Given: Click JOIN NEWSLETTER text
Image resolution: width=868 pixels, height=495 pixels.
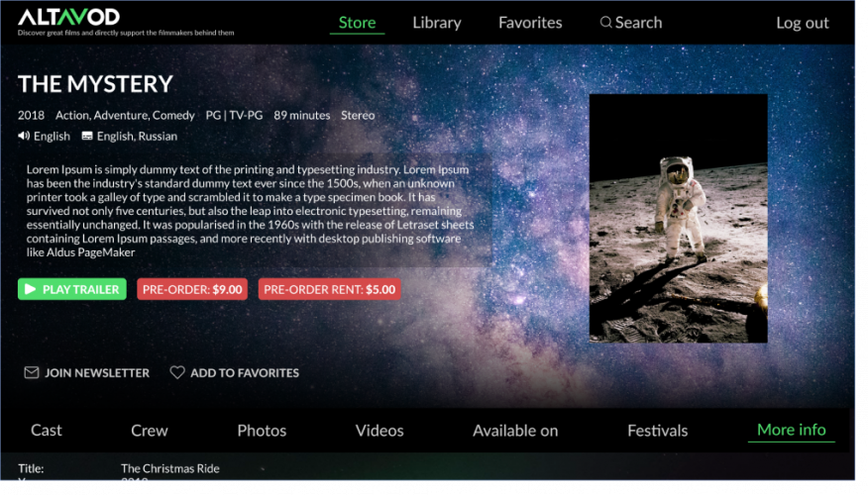Looking at the screenshot, I should [97, 373].
